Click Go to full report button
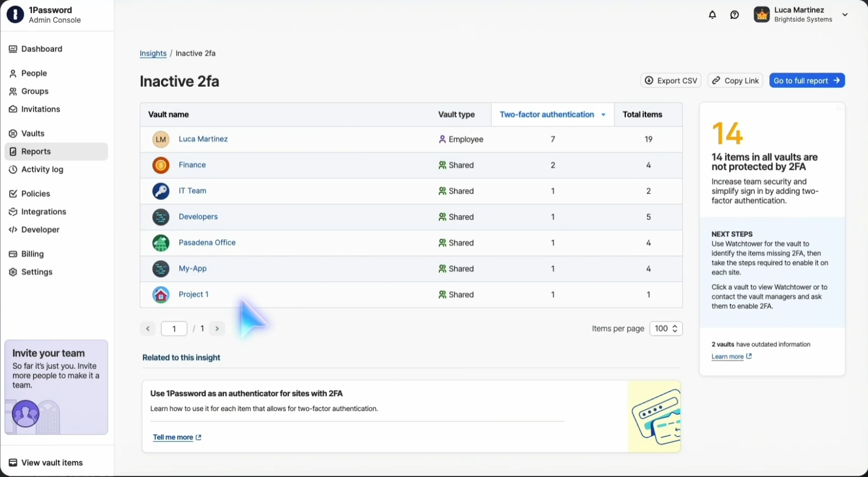868x477 pixels. 807,80
